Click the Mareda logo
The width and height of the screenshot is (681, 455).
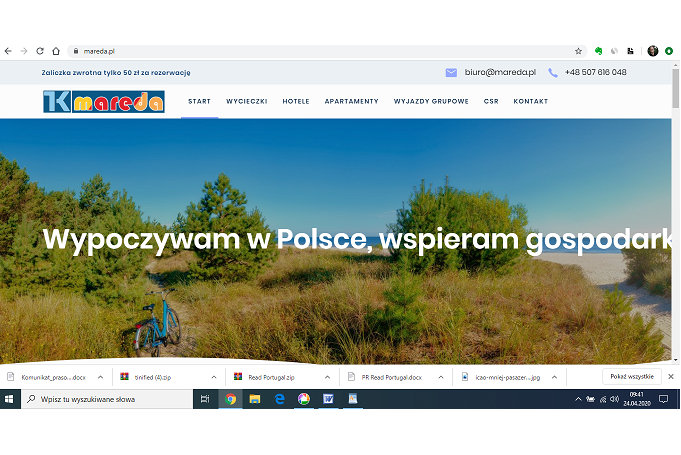click(x=103, y=101)
